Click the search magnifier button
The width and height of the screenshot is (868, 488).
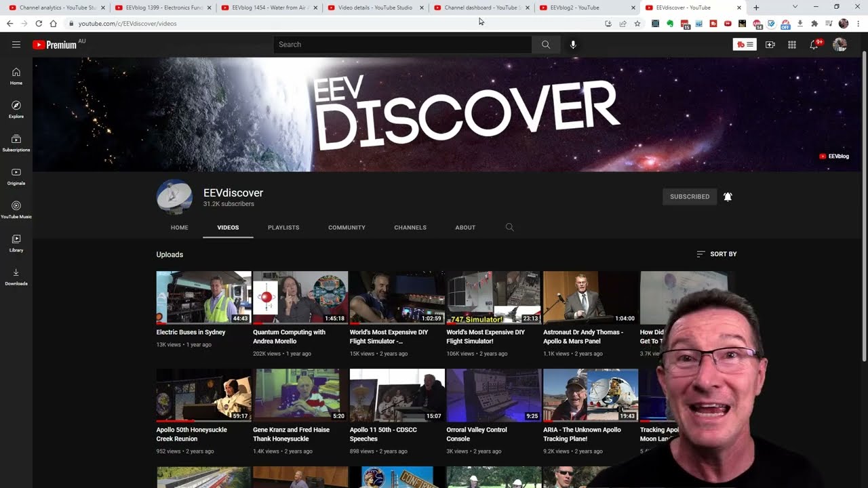(x=546, y=45)
